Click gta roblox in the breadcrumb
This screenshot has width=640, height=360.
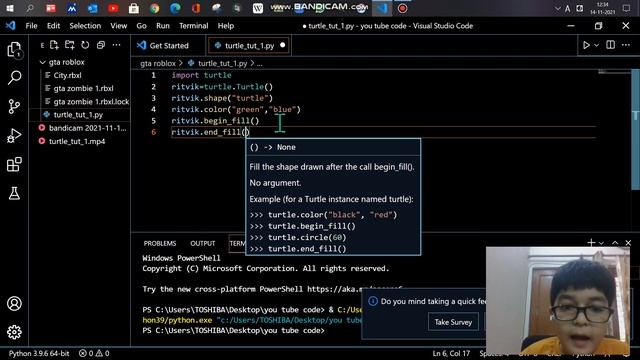coord(158,64)
